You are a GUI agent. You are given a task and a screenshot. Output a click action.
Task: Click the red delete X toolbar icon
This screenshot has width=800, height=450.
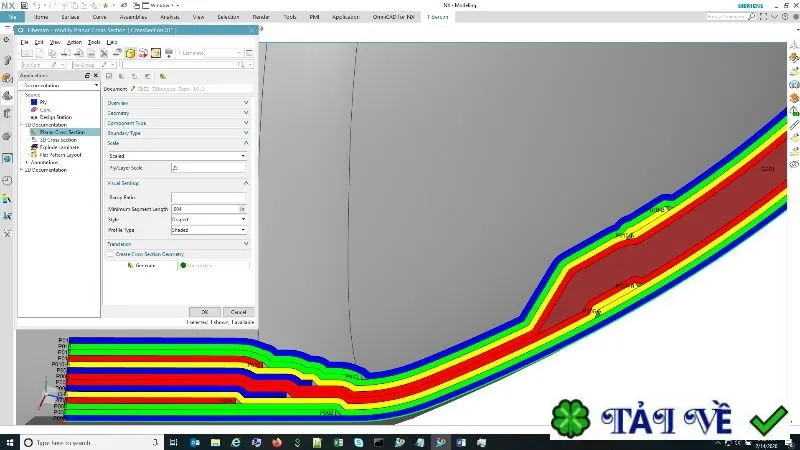[x=104, y=53]
